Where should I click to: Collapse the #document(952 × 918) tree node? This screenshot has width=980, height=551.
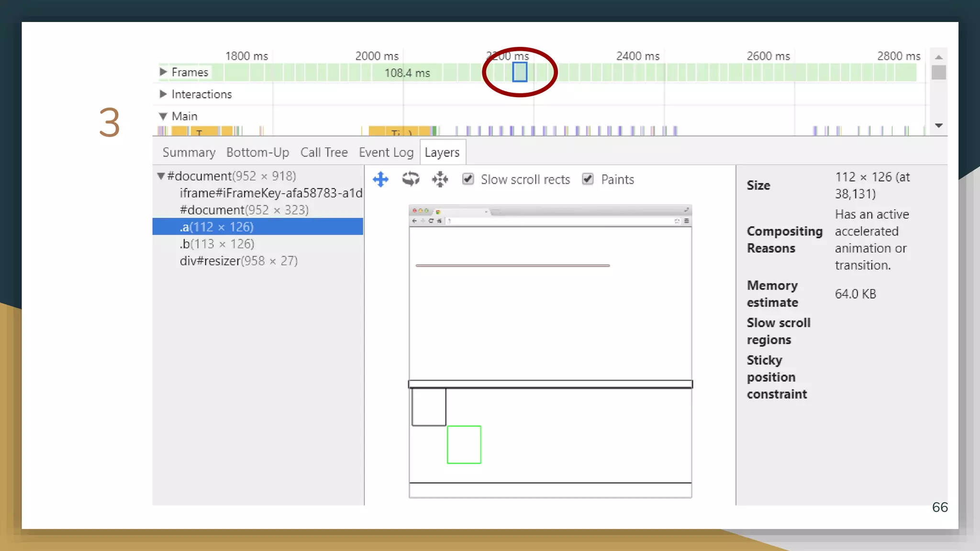[161, 176]
